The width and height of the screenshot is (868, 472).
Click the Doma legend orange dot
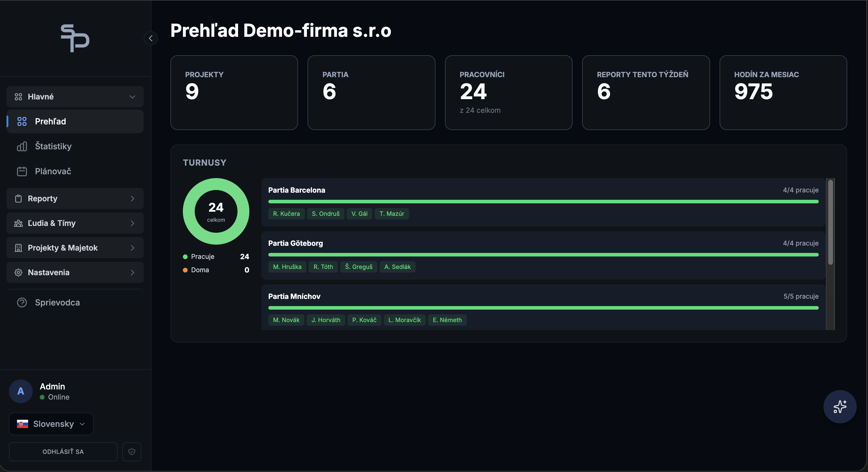point(185,270)
